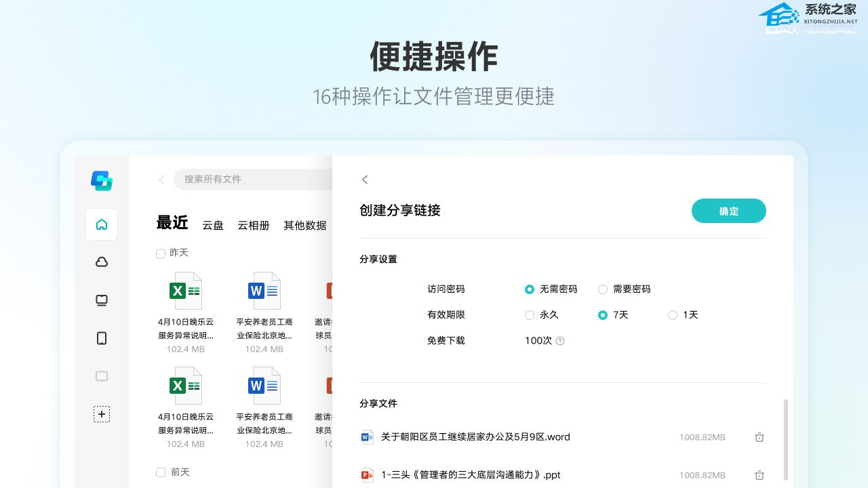Go back using arrow beside search box
868x488 pixels.
[x=161, y=180]
